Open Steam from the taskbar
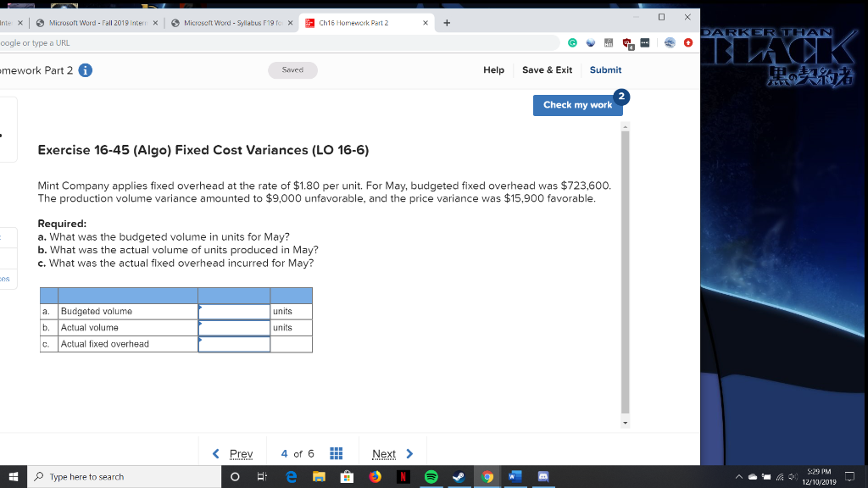 [x=460, y=476]
